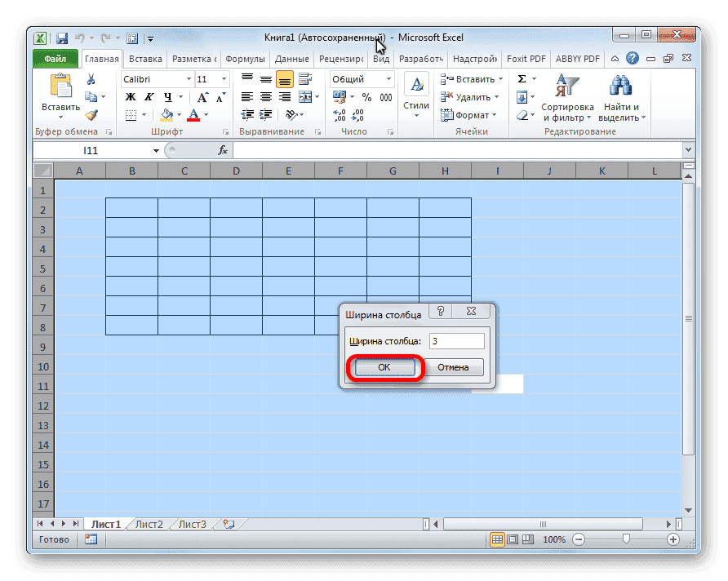Viewport: 728px width, 581px height.
Task: Click Отмена in the column width dialog
Action: [x=454, y=367]
